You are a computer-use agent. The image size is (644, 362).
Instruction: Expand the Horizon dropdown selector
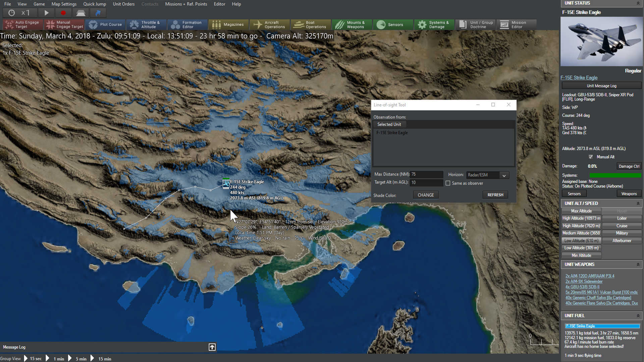[504, 175]
